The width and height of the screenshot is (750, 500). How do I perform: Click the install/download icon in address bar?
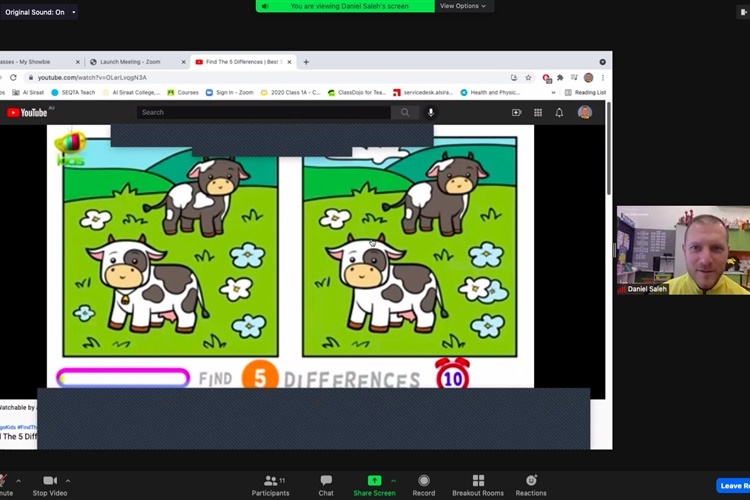tap(514, 78)
